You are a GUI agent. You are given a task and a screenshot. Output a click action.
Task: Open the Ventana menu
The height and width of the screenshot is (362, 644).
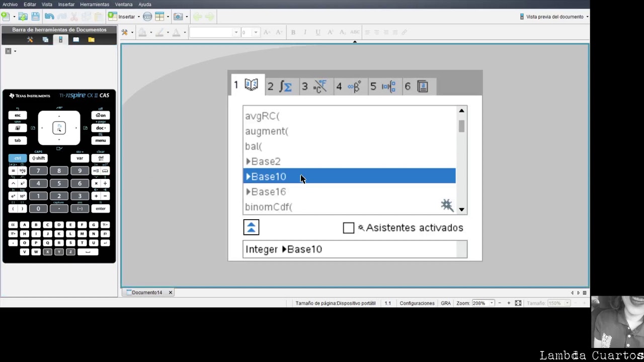click(124, 5)
